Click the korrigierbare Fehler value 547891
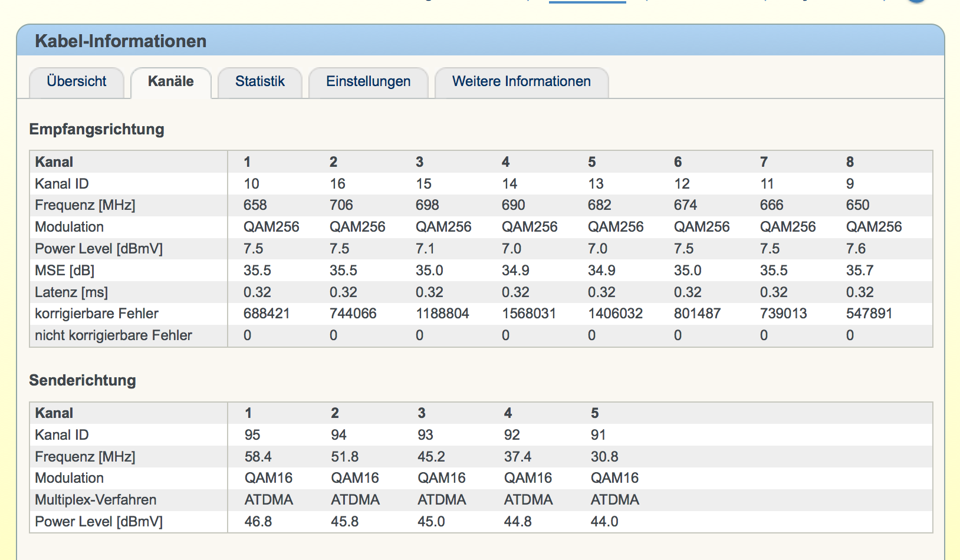 point(869,314)
